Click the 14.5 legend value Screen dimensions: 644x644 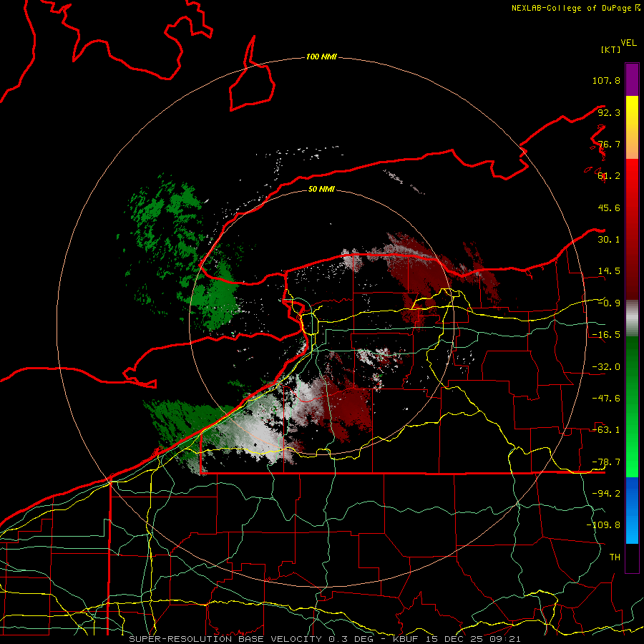[x=609, y=271]
